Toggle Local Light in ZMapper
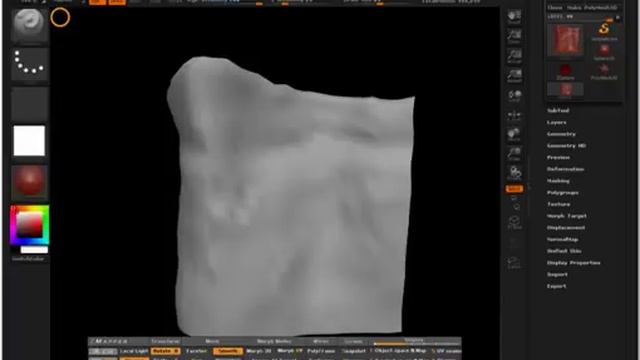 tap(134, 351)
